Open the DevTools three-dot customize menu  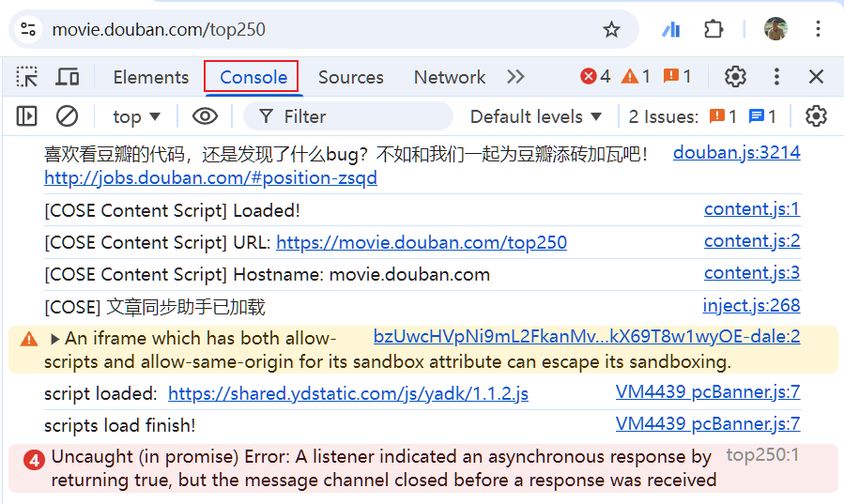pos(776,77)
